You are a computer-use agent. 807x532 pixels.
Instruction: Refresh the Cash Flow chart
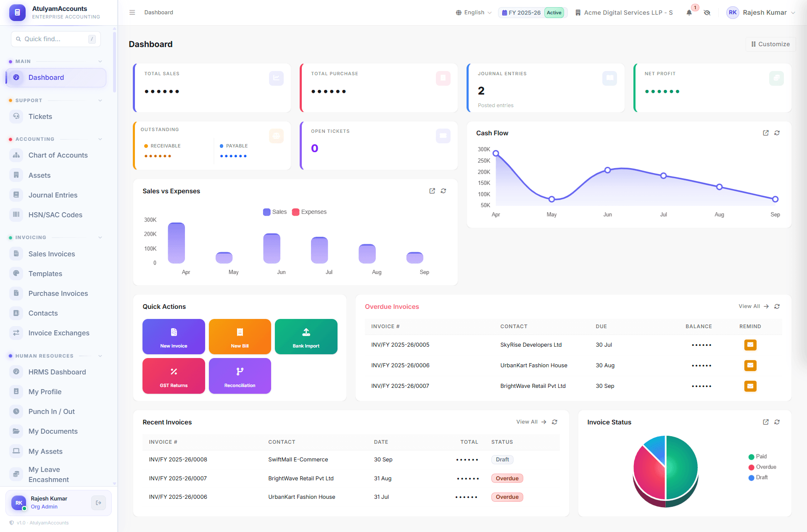pos(777,133)
